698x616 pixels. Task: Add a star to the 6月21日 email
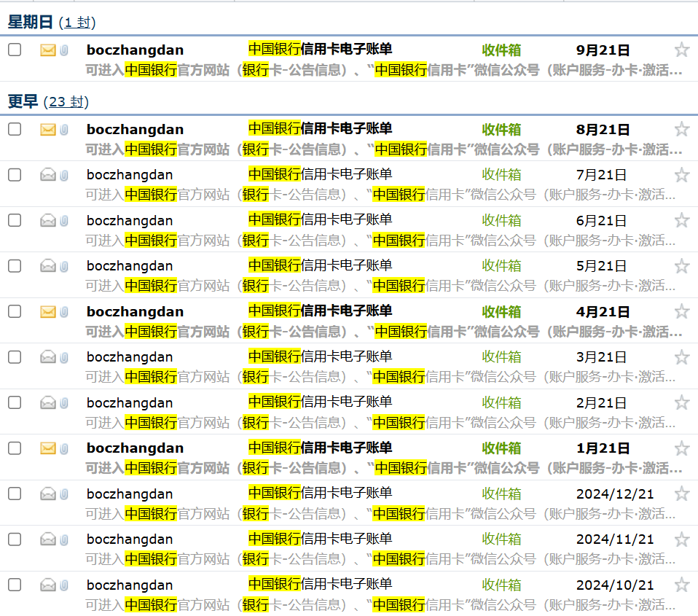pyautogui.click(x=681, y=220)
